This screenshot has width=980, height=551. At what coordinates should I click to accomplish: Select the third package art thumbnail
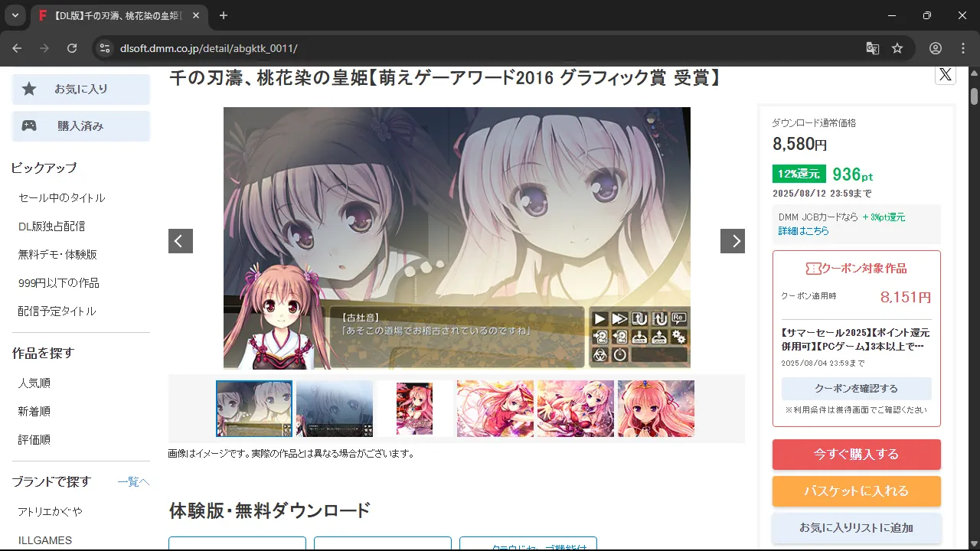pos(415,409)
